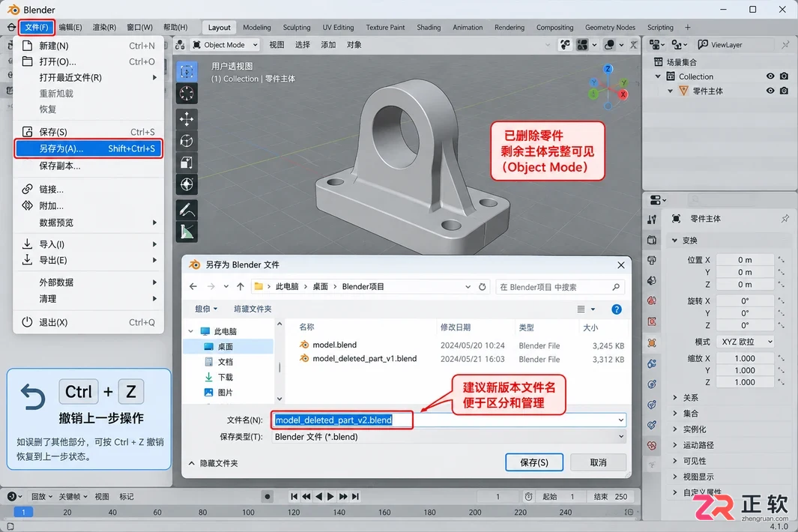Toggle auto keying record button
The height and width of the screenshot is (532, 798).
coord(267,496)
